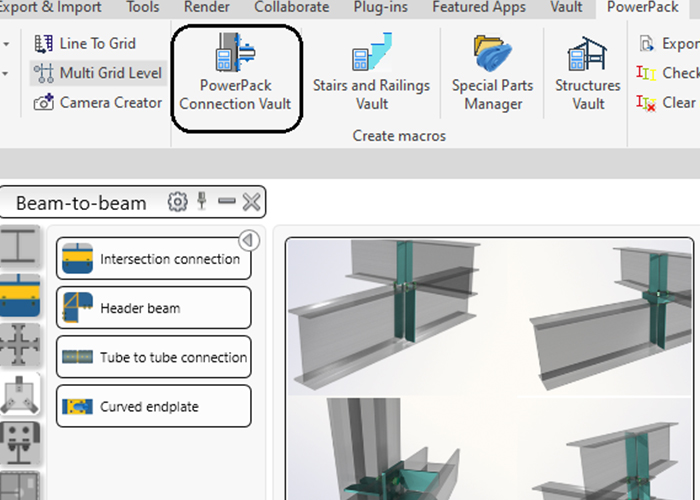700x500 pixels.
Task: Select the bottom partially visible category icon
Action: click(19, 486)
